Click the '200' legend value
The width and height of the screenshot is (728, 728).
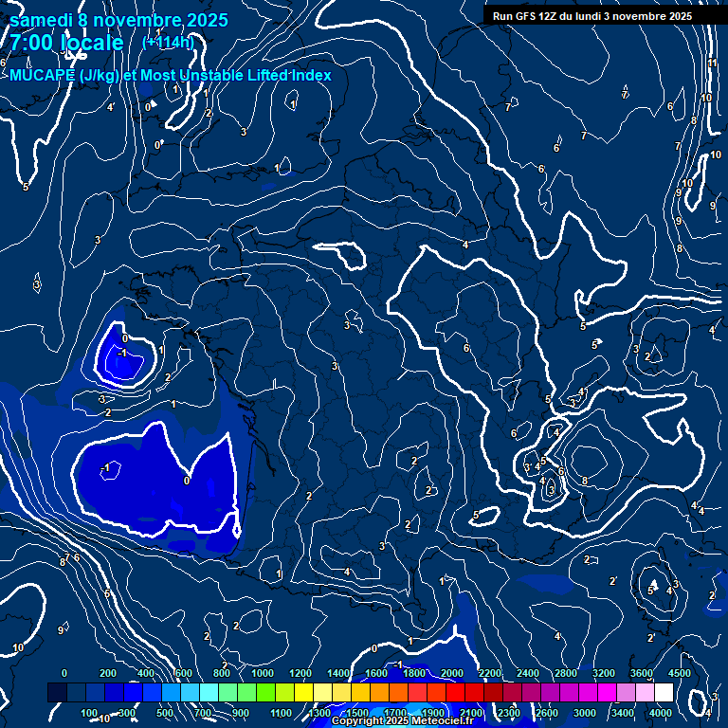pyautogui.click(x=108, y=673)
